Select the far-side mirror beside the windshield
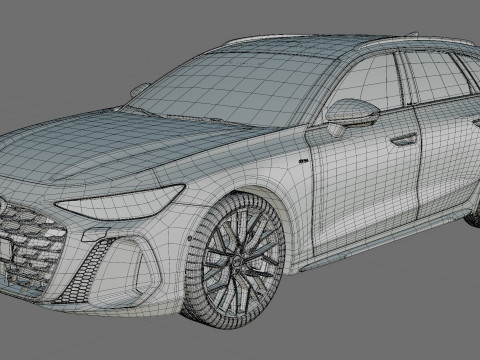Screen dimensions: 480x360 (140, 89)
